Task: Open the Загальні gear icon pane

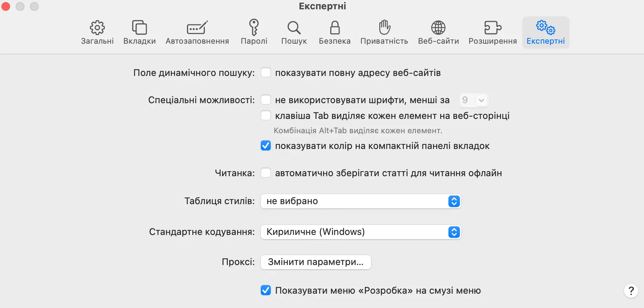Action: (x=97, y=28)
